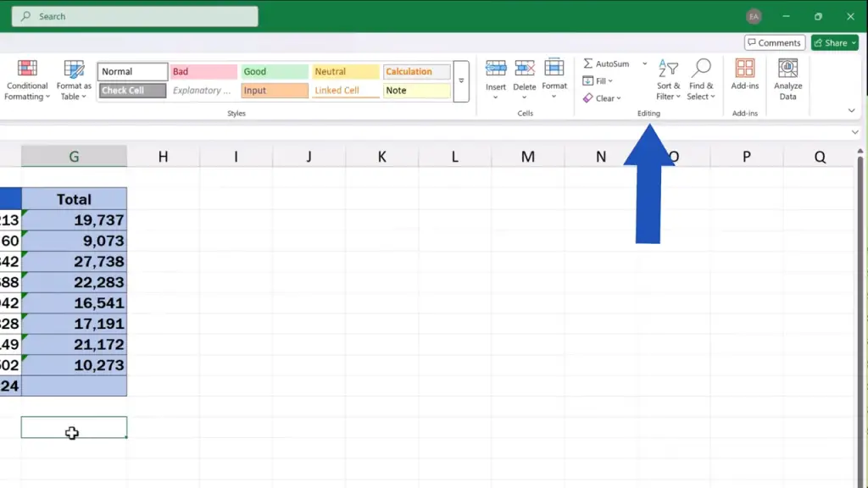Screen dimensions: 868x488
Task: Open Conditional Formatting menu
Action: pyautogui.click(x=27, y=80)
